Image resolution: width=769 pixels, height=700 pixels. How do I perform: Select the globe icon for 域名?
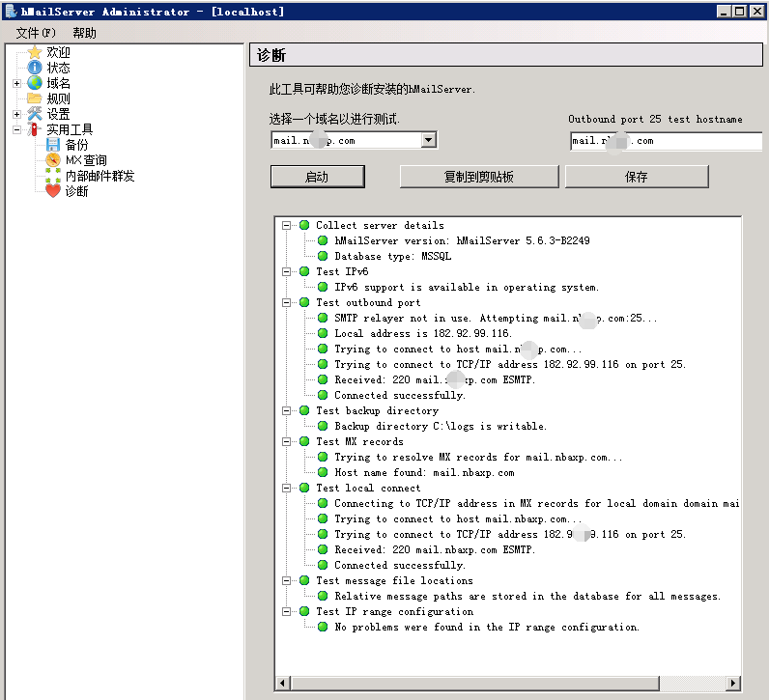coord(35,83)
